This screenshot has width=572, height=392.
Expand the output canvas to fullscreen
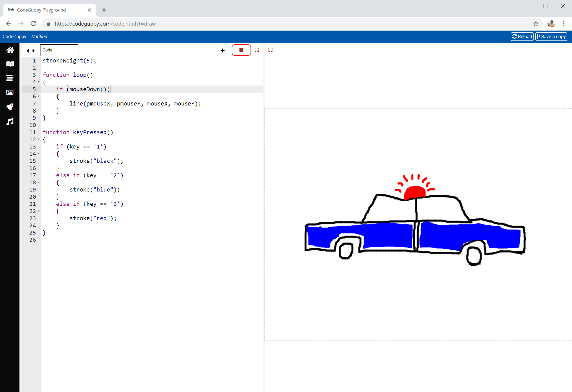[x=270, y=50]
